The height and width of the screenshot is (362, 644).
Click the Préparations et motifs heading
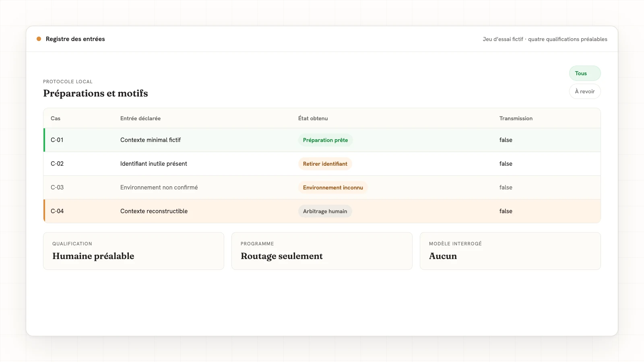[x=96, y=93]
